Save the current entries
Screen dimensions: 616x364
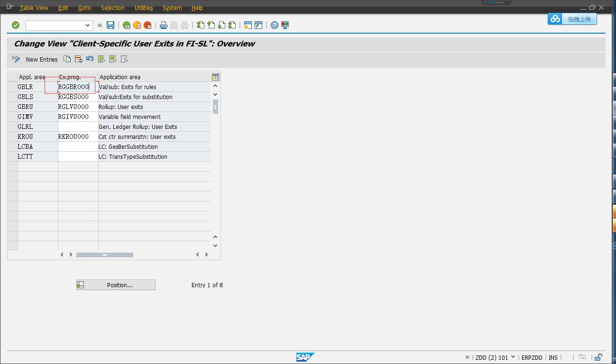[110, 25]
